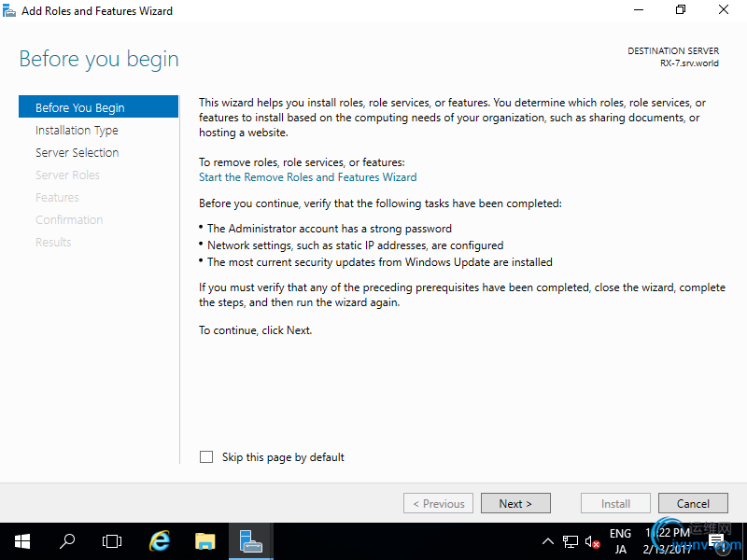
Task: Select the Server Roles step
Action: (x=67, y=175)
